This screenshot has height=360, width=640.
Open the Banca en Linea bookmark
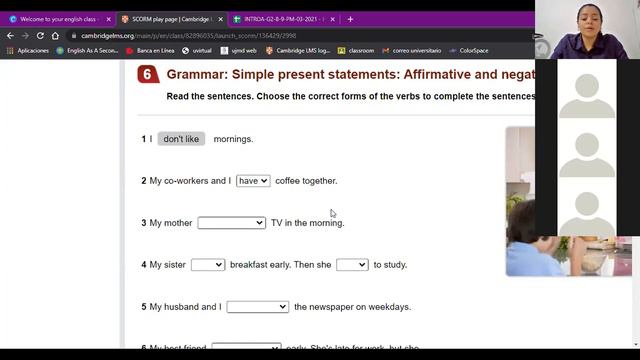tap(150, 51)
